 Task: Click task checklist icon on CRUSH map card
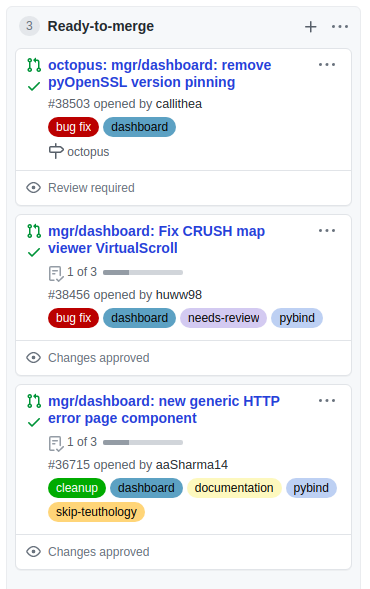pyautogui.click(x=56, y=273)
